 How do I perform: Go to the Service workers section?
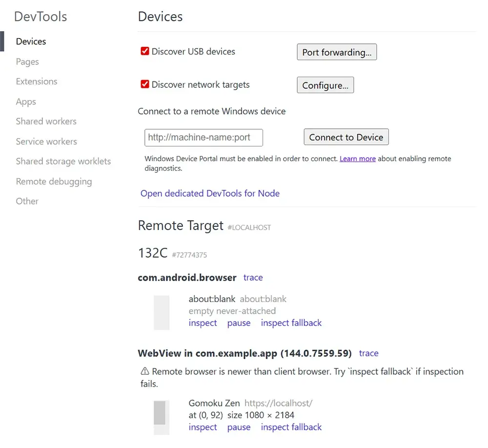click(x=46, y=142)
